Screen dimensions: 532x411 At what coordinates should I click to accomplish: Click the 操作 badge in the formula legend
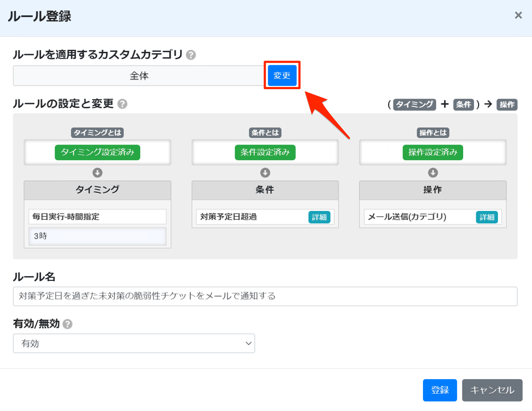click(x=507, y=104)
